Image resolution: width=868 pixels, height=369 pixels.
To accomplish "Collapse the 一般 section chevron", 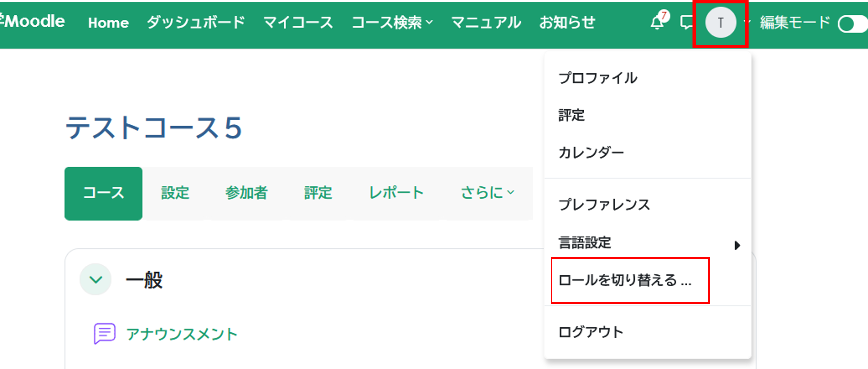I will (96, 279).
